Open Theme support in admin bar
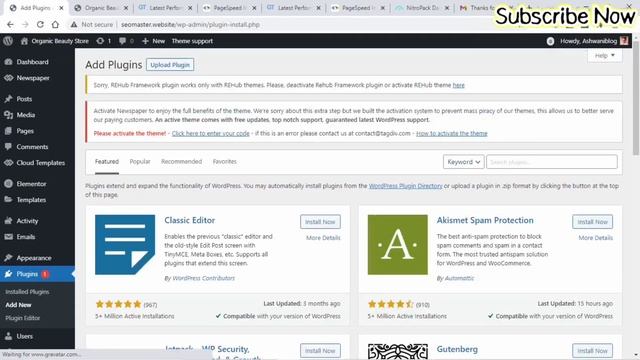This screenshot has height=360, width=640. (x=192, y=41)
